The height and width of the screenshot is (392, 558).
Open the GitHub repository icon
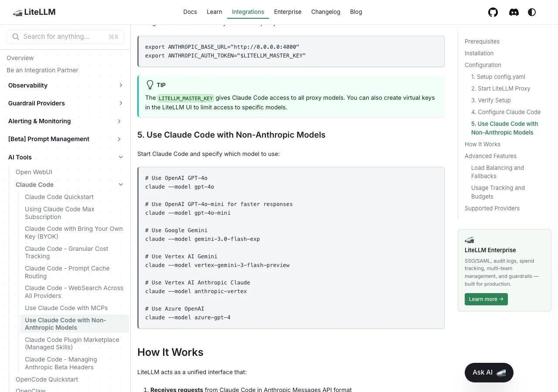493,12
